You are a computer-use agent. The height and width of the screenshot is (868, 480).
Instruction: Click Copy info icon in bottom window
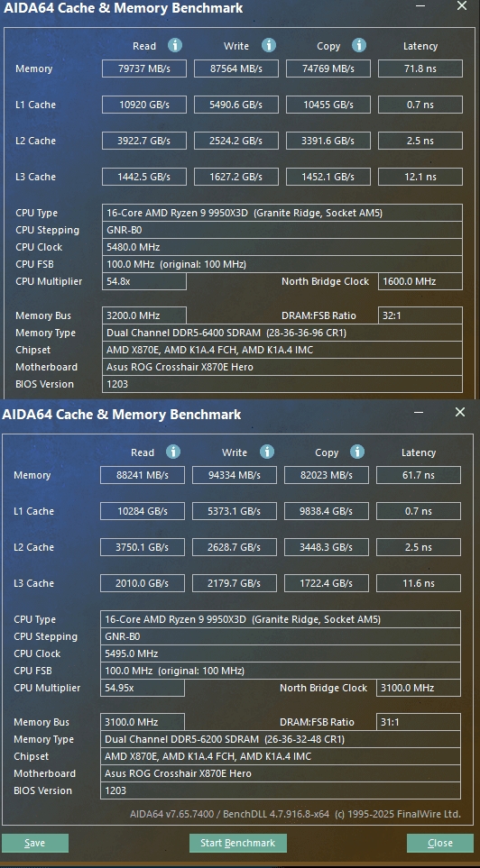tap(357, 452)
